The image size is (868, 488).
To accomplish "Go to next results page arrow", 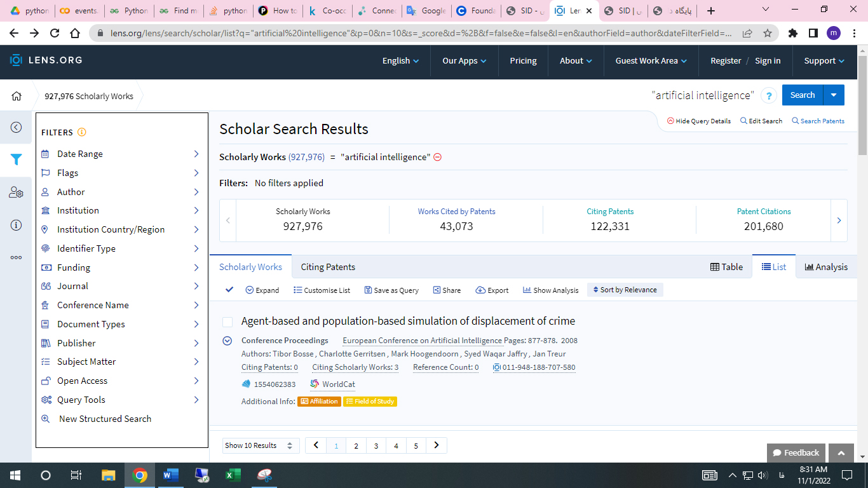I will (437, 445).
